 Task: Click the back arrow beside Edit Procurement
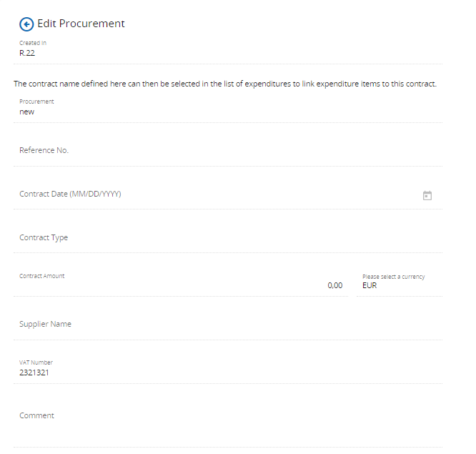[26, 24]
